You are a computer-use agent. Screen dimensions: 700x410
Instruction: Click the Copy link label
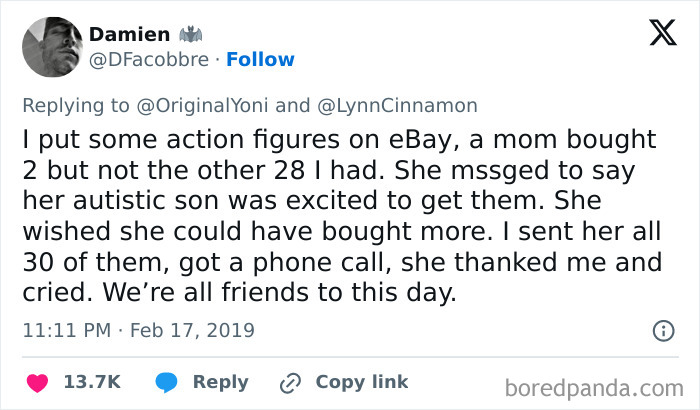[x=361, y=382]
